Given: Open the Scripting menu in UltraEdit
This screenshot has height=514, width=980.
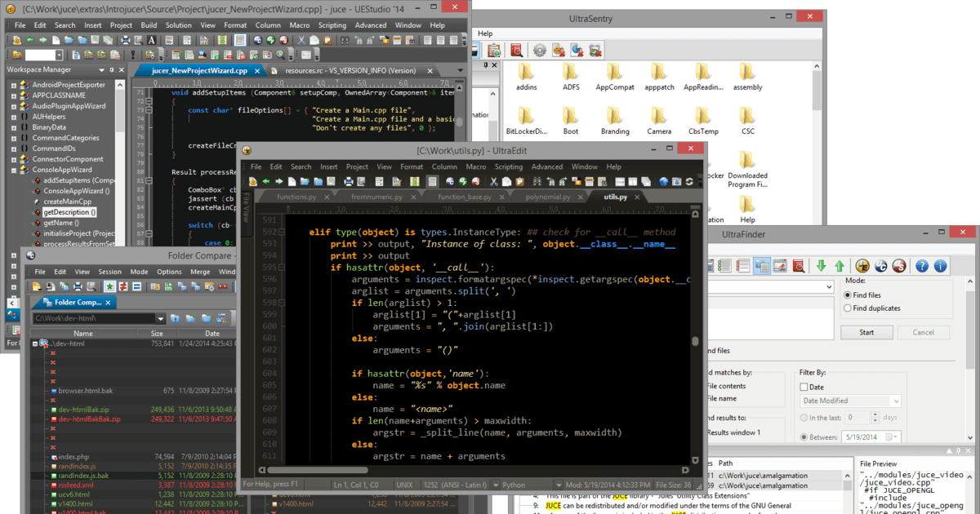Looking at the screenshot, I should tap(508, 166).
